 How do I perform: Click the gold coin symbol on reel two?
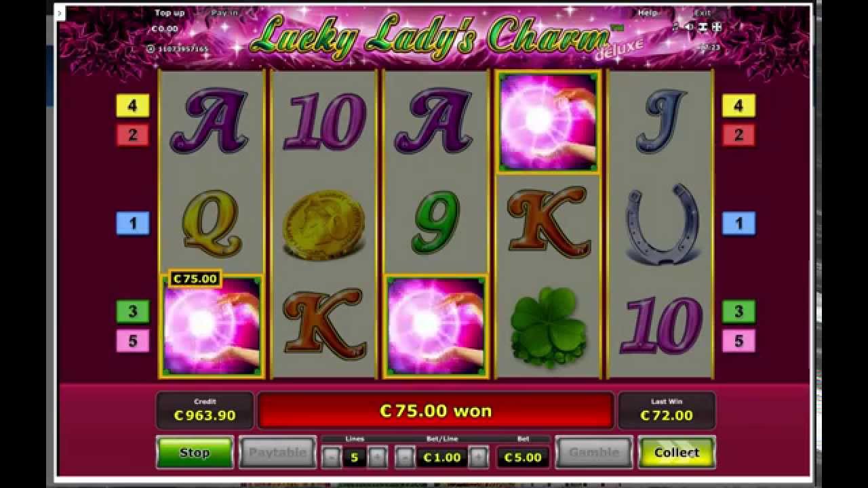(323, 225)
